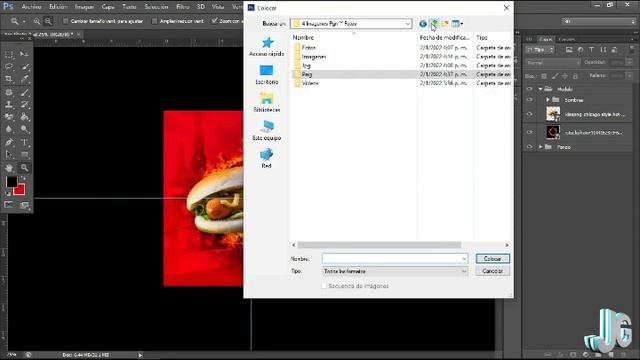Open the Capa menu

tap(108, 7)
